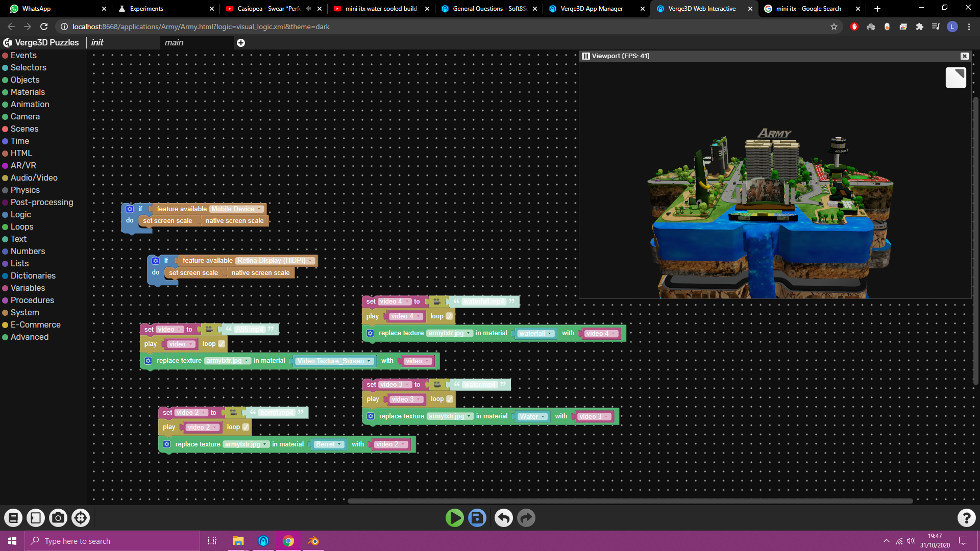Undo the last puzzle change
This screenshot has width=980, height=551.
[503, 518]
